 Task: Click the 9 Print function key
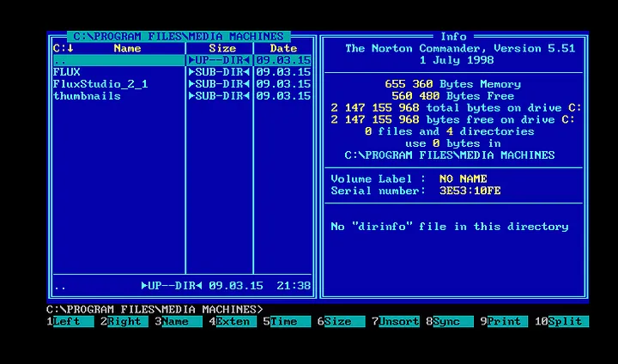click(504, 321)
